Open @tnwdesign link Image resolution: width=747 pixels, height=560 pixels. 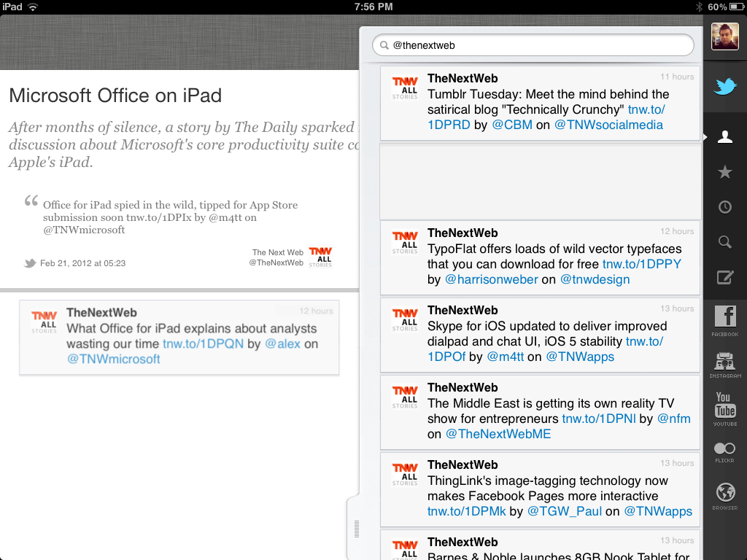pyautogui.click(x=595, y=279)
